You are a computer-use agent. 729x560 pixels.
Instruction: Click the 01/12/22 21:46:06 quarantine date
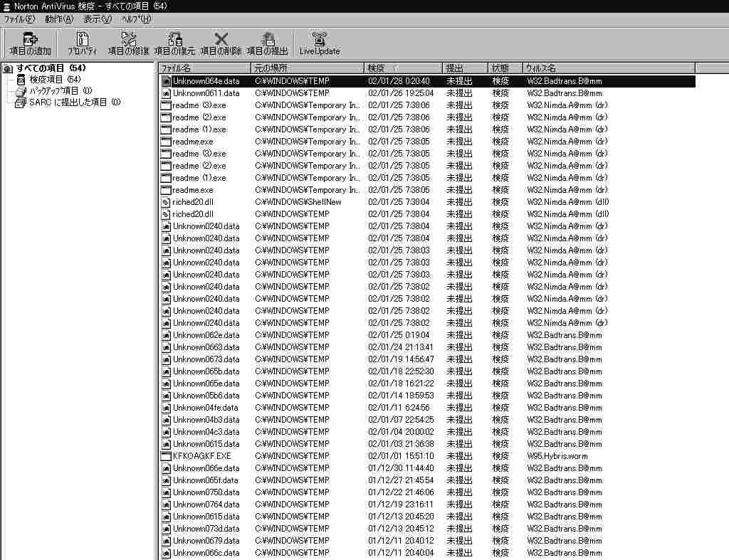pos(401,492)
